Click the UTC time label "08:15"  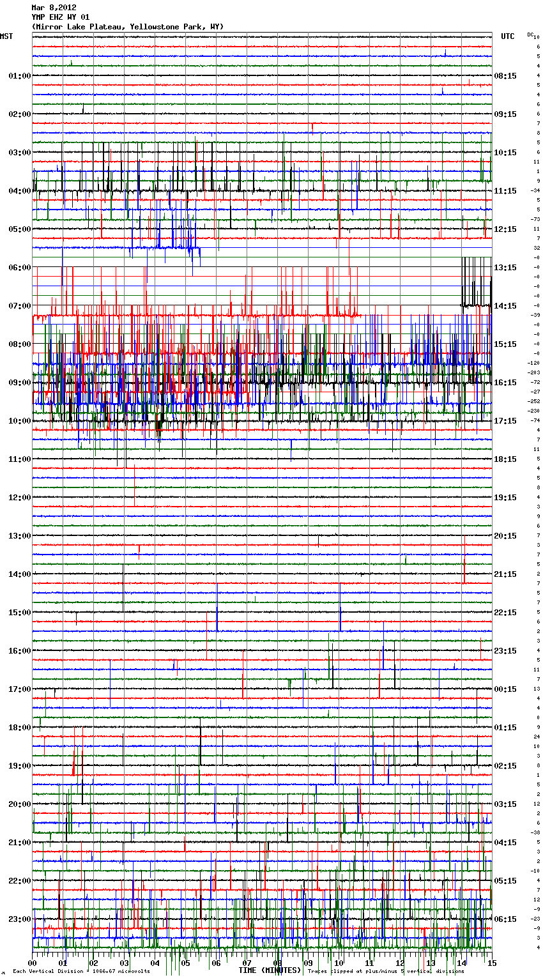[505, 76]
